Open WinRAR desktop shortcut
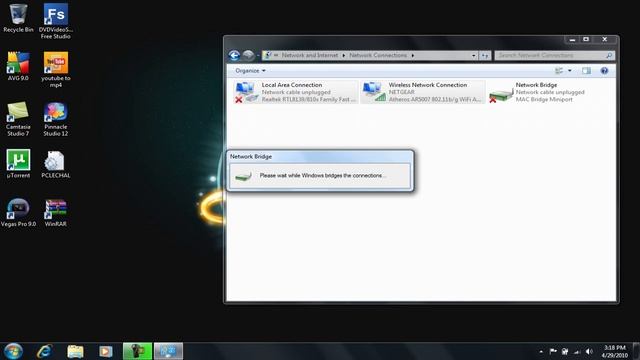The height and width of the screenshot is (360, 640). tap(56, 212)
